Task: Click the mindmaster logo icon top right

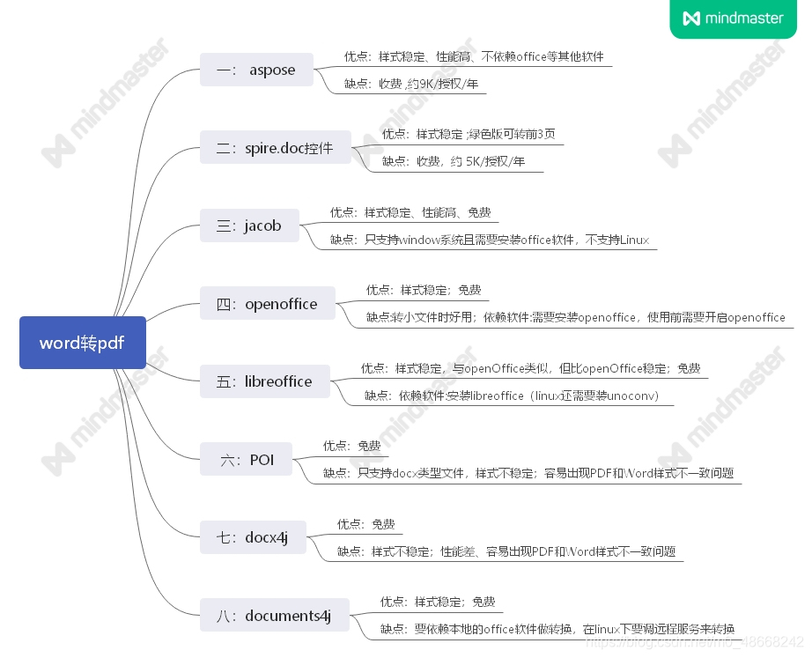Action: 733,18
